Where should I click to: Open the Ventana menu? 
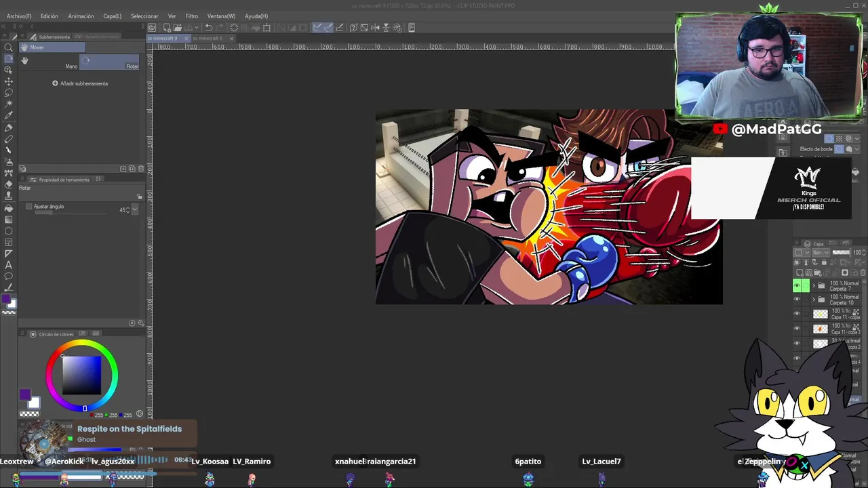point(221,16)
